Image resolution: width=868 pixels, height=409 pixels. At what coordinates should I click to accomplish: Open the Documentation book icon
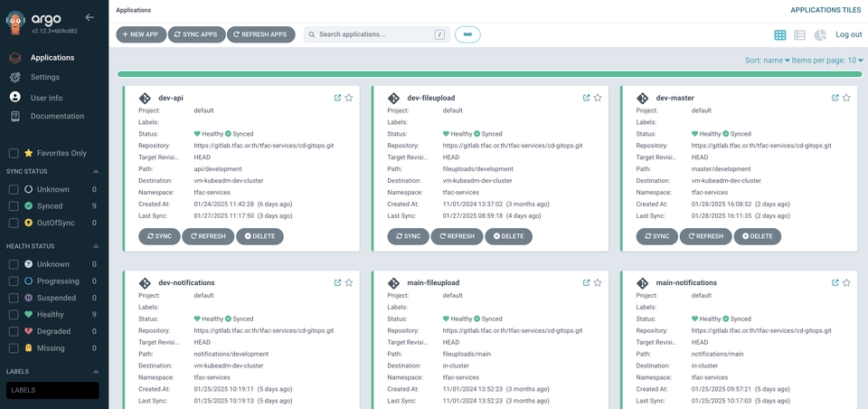click(15, 117)
